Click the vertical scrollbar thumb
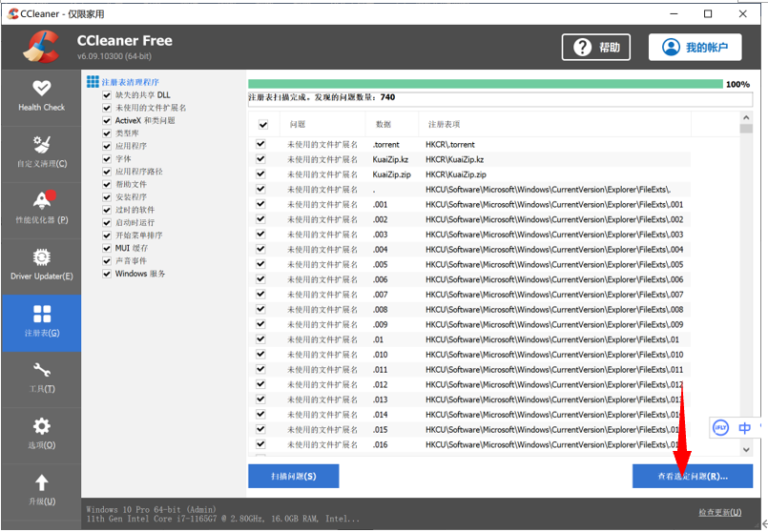 pos(746,129)
